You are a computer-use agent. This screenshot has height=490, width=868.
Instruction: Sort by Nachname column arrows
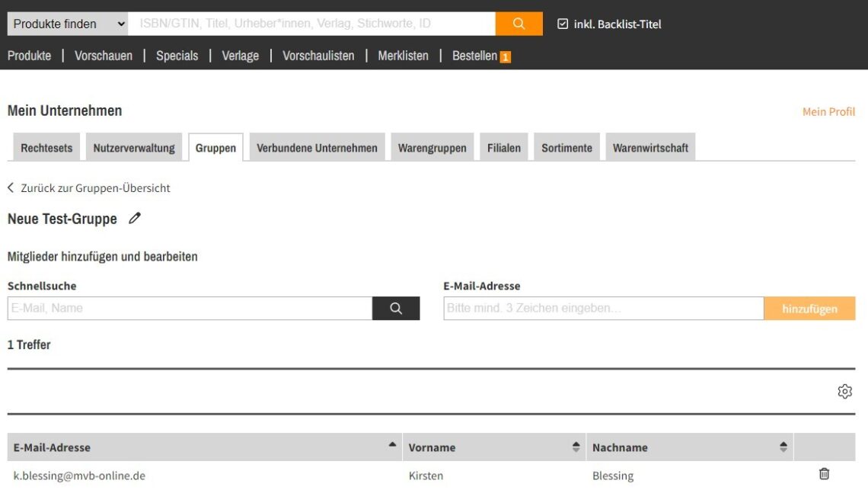783,447
